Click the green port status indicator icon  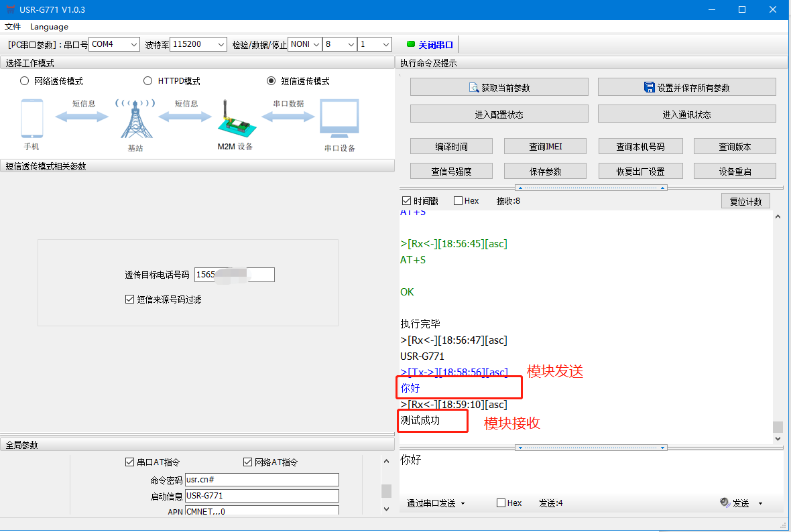point(411,45)
